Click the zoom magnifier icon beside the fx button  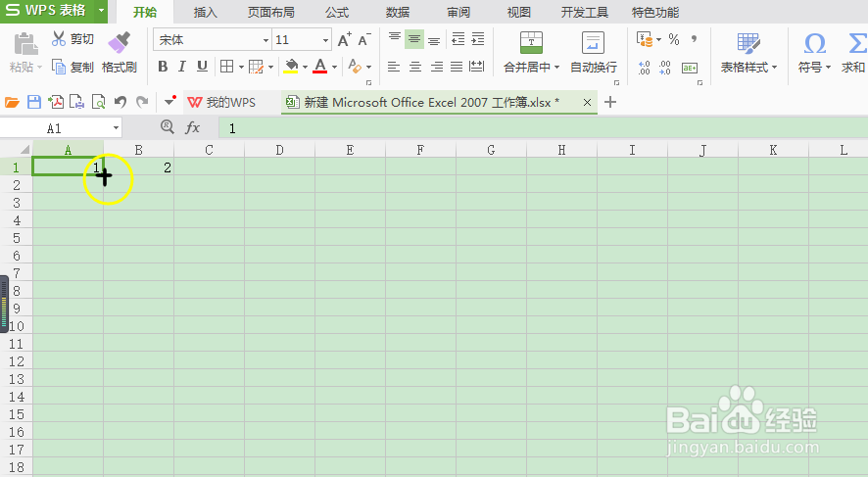pyautogui.click(x=168, y=126)
